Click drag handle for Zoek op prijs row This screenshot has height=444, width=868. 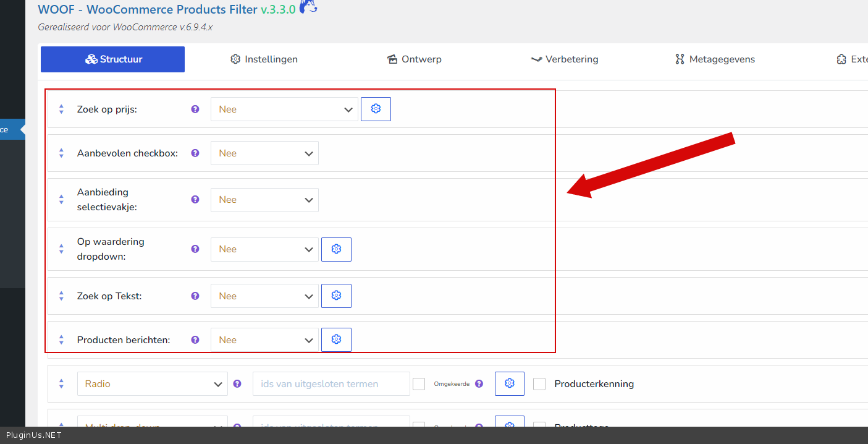tap(61, 109)
